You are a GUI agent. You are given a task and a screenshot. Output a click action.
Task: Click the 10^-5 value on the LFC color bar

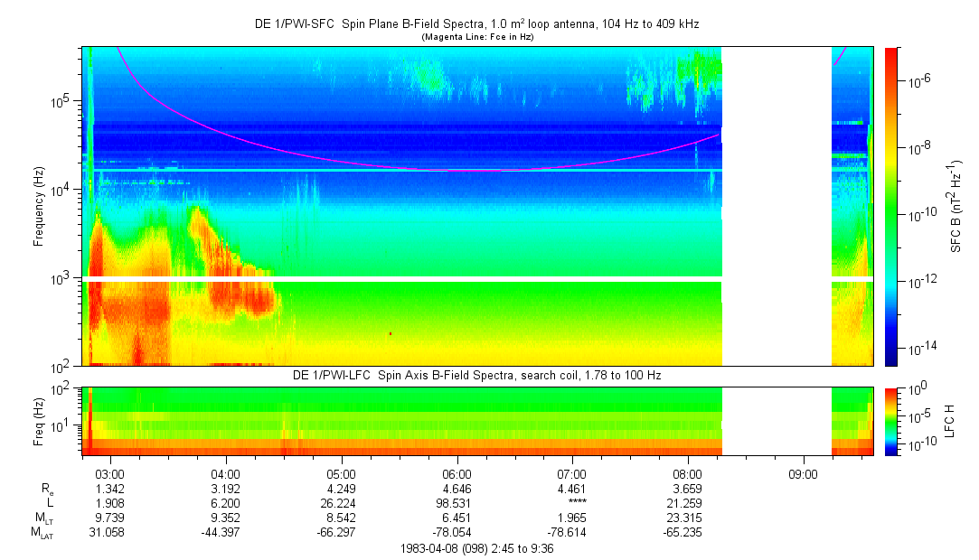[x=921, y=416]
